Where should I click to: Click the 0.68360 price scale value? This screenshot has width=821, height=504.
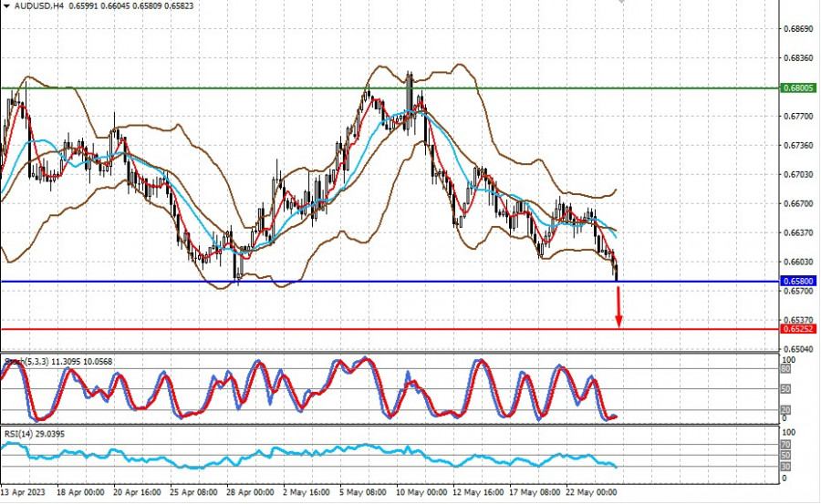[x=798, y=57]
